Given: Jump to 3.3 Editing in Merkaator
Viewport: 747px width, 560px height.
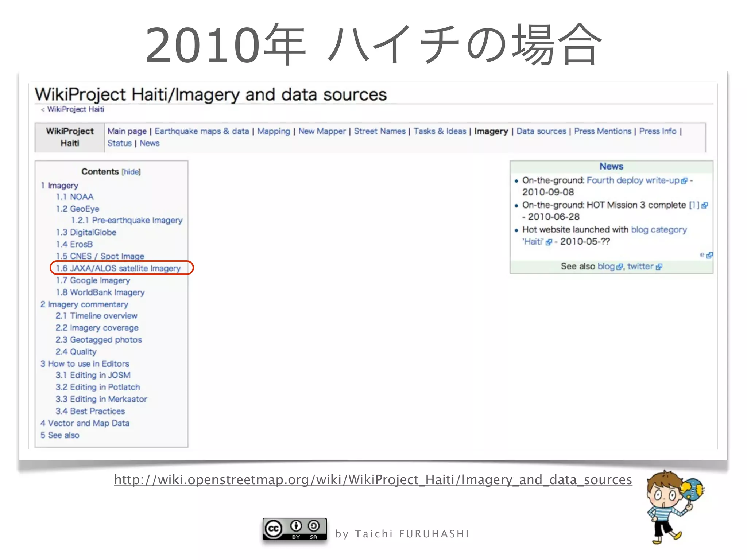Looking at the screenshot, I should coord(101,399).
